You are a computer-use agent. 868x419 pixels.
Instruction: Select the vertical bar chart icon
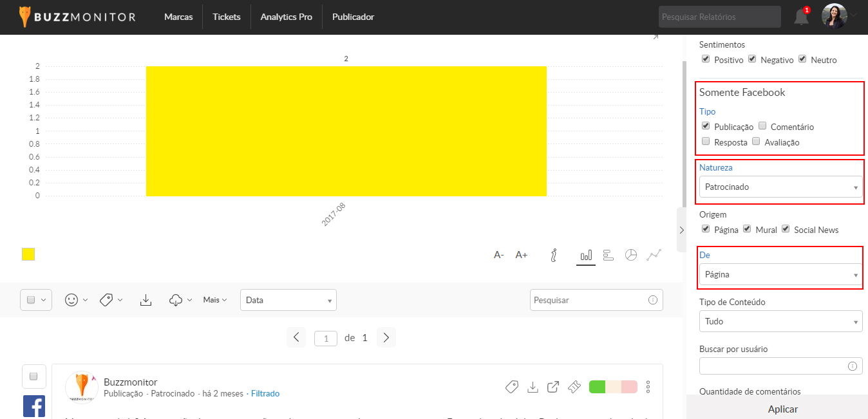pyautogui.click(x=586, y=256)
